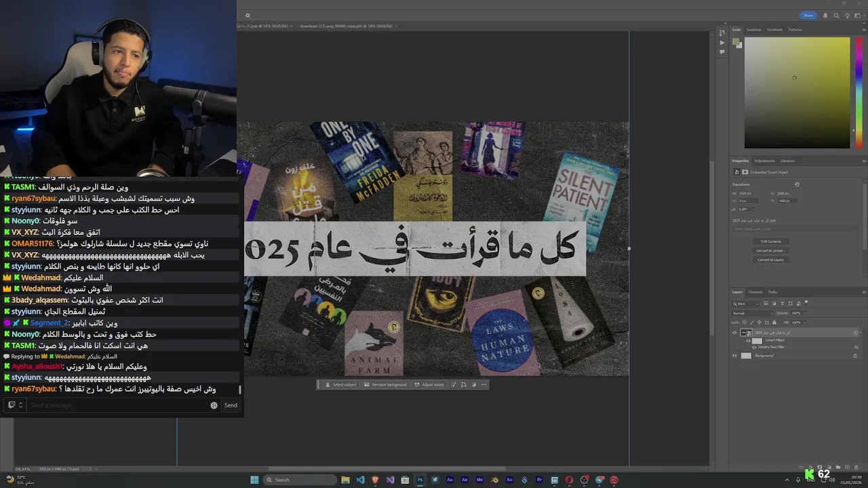
Task: Switch to the Gradients tab
Action: (775, 30)
